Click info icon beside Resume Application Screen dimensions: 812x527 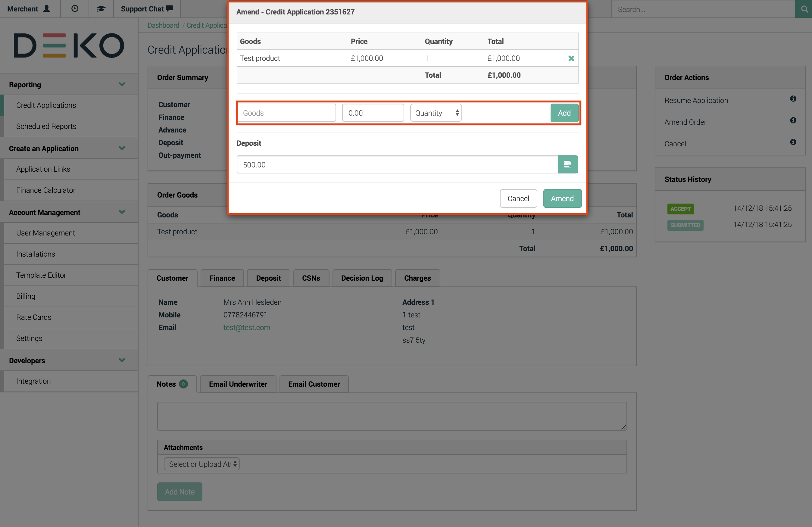tap(793, 99)
